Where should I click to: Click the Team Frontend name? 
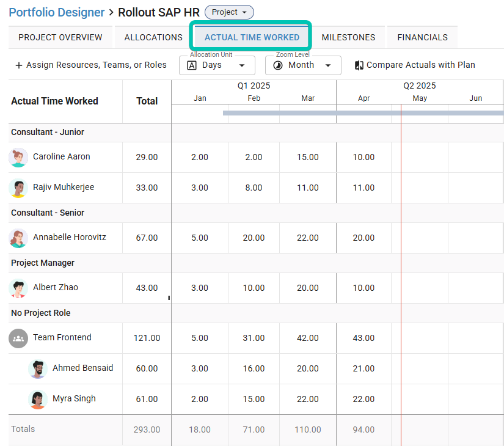tap(62, 337)
